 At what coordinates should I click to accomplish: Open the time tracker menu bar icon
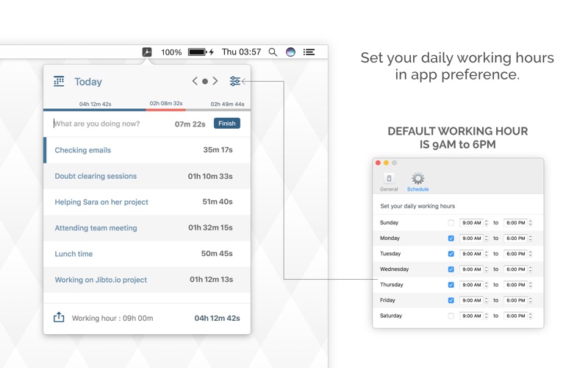tap(147, 52)
